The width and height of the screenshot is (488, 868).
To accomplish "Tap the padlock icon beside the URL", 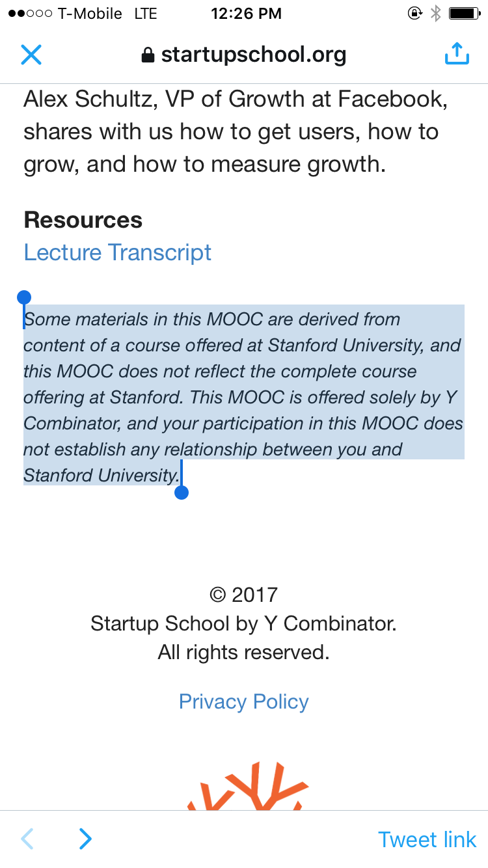I will click(148, 55).
